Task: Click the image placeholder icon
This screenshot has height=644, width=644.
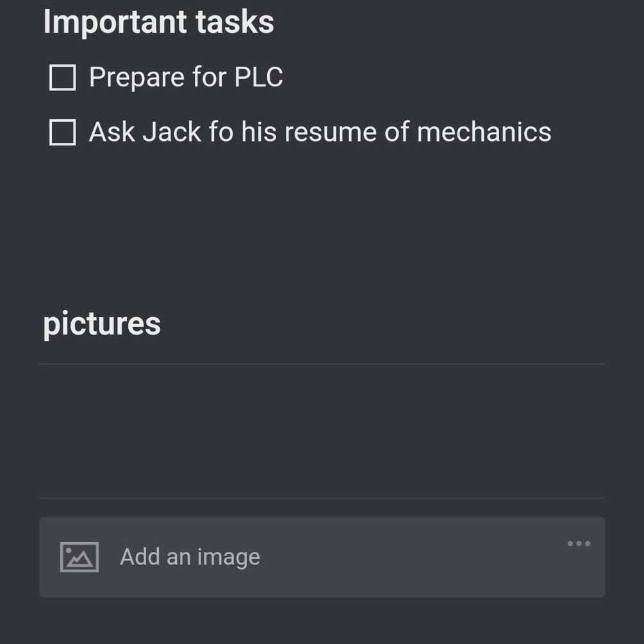Action: click(79, 557)
